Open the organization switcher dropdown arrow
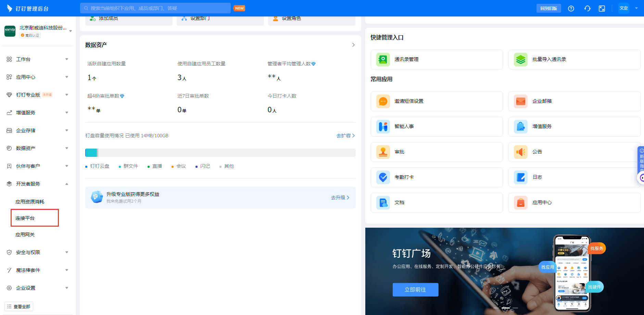This screenshot has height=315, width=644. pyautogui.click(x=71, y=31)
